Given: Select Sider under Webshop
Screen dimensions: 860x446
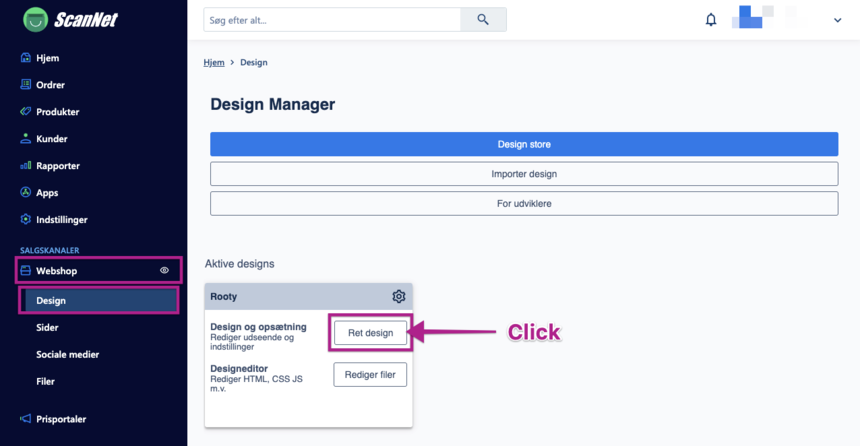Looking at the screenshot, I should point(47,327).
